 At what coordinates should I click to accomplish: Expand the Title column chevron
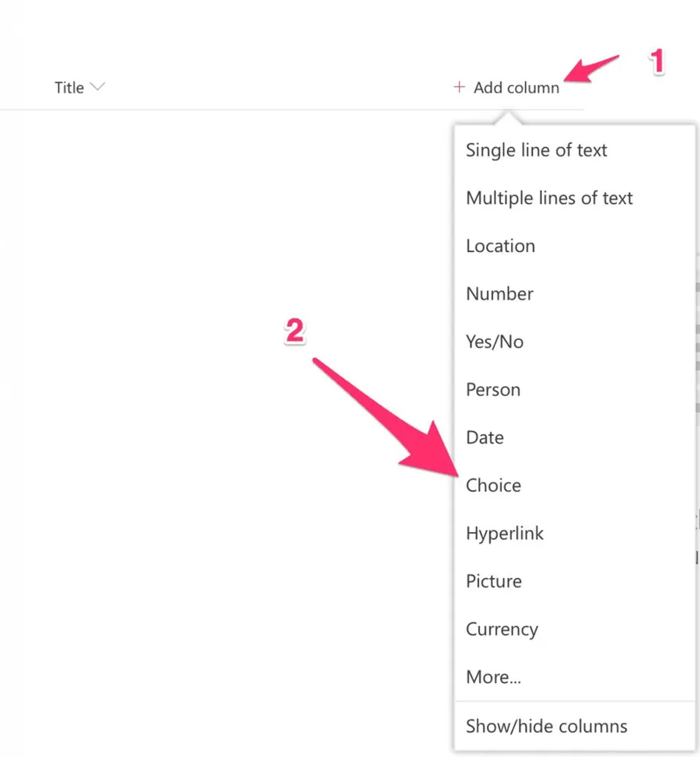click(x=98, y=87)
